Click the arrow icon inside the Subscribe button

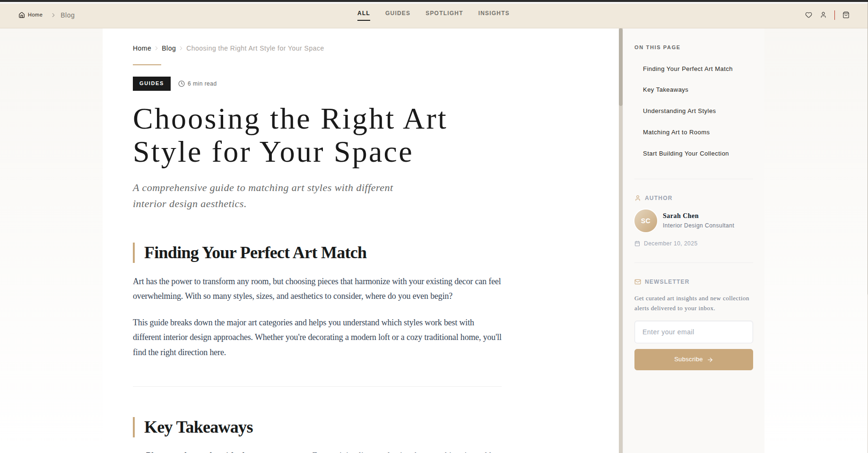coord(710,359)
